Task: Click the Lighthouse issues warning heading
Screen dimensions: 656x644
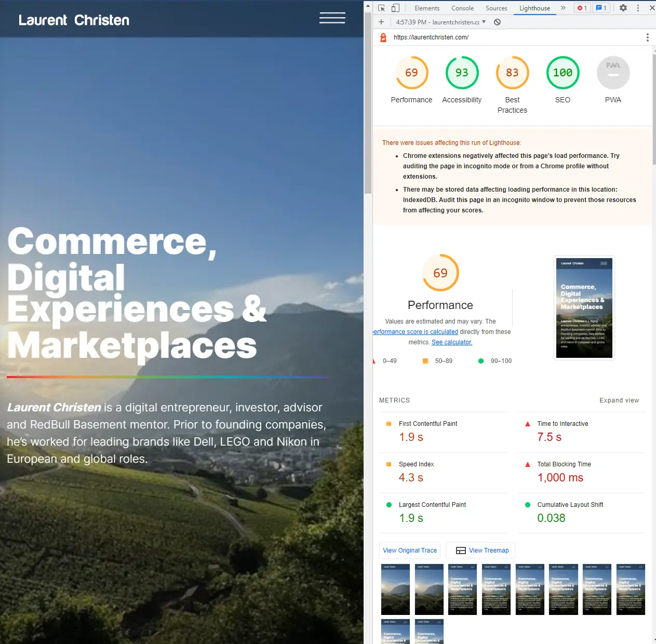Action: [451, 143]
